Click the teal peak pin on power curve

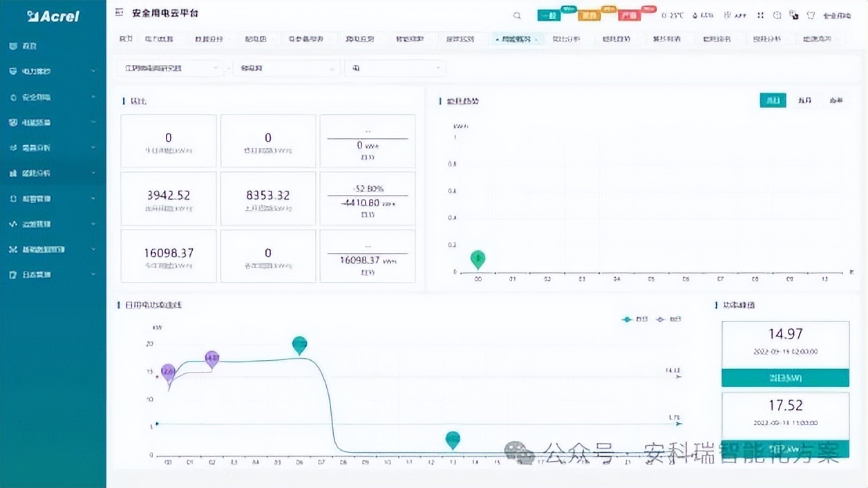299,345
